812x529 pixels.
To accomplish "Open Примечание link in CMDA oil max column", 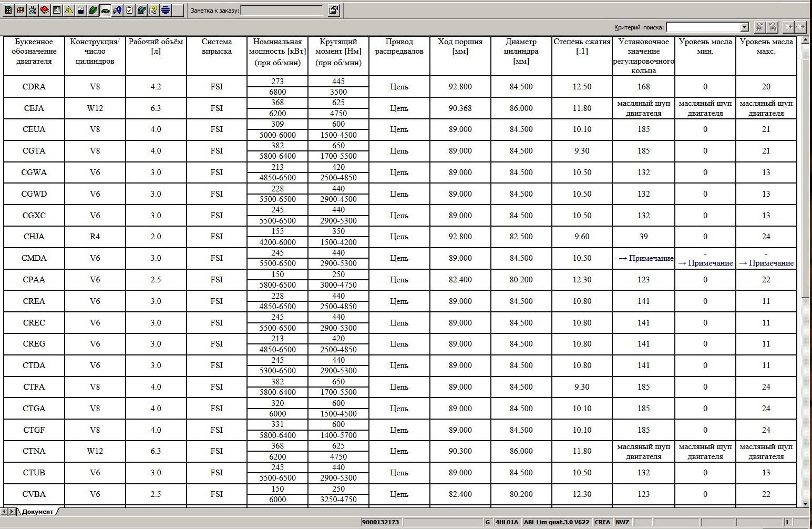I will (766, 263).
